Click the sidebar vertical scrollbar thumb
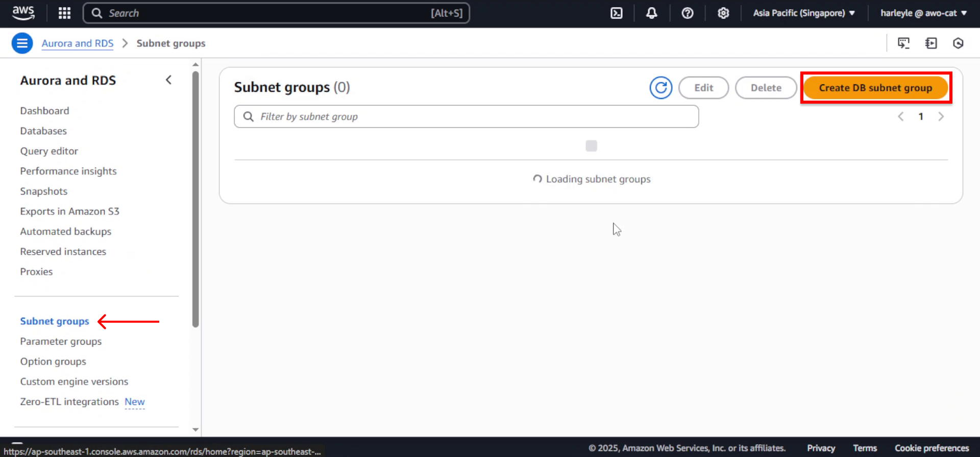This screenshot has height=457, width=980. (195, 199)
